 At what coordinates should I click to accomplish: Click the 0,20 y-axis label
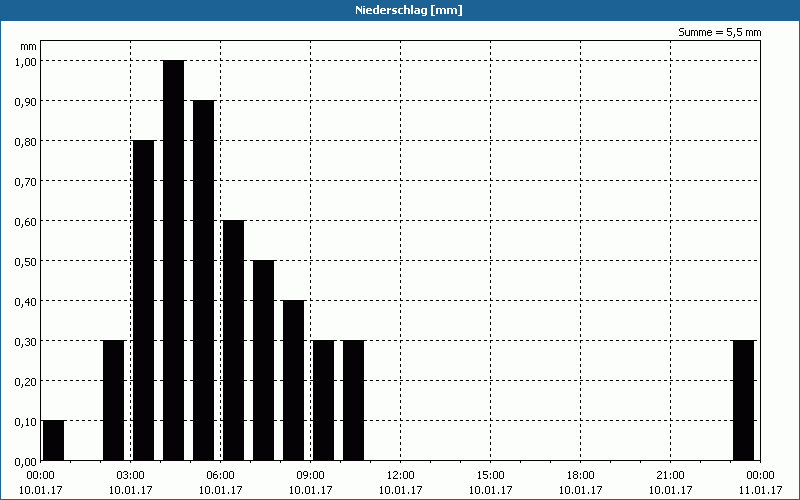26,382
